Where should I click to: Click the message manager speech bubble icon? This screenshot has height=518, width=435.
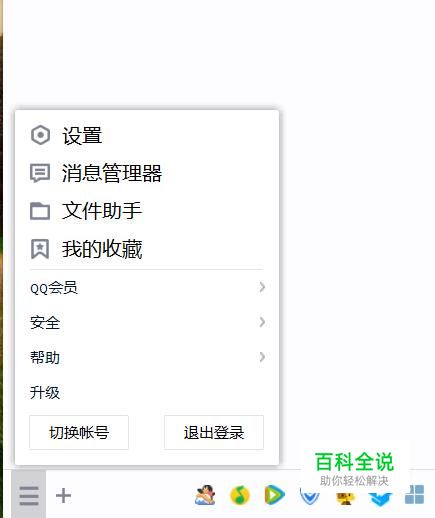pos(40,173)
